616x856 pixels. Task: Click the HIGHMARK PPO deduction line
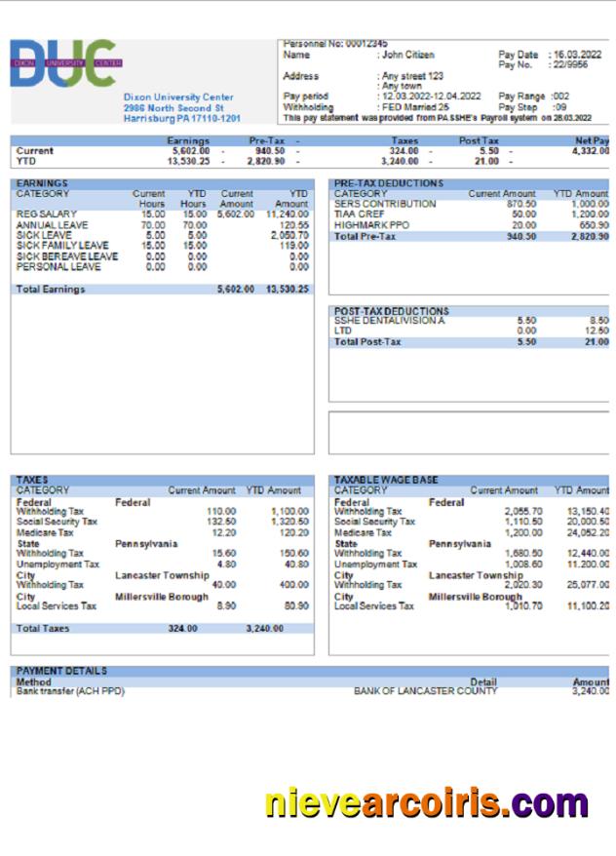[x=373, y=225]
